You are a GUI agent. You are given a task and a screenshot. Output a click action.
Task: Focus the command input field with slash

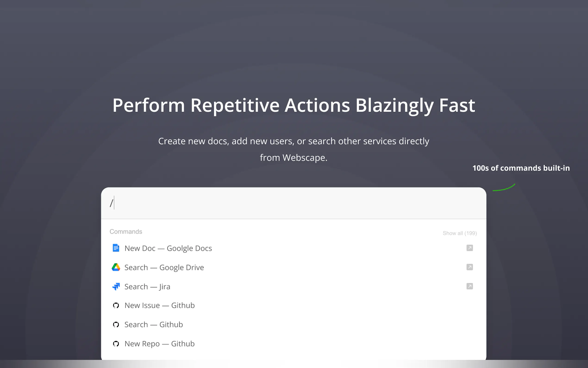(292, 203)
